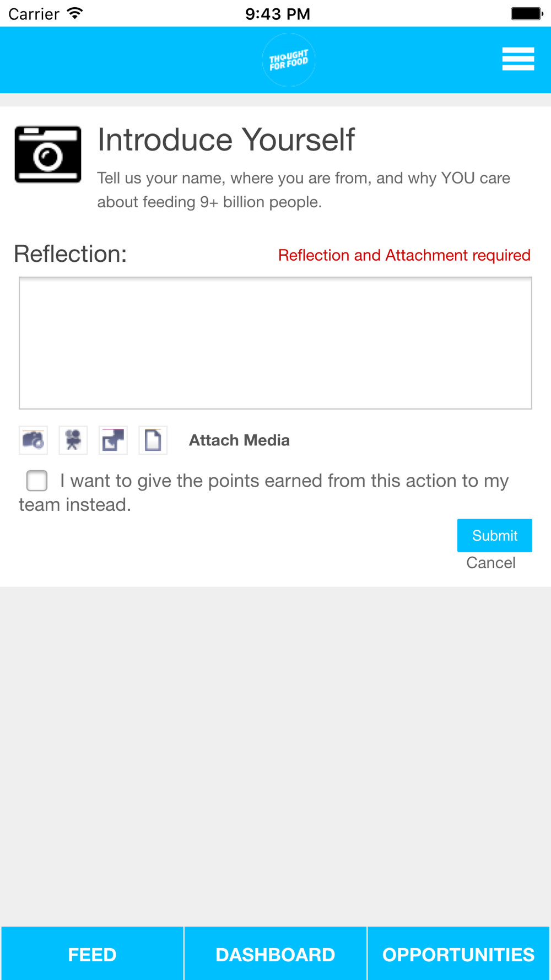Go to the OPPORTUNITIES tab
The image size is (551, 980).
coord(458,954)
